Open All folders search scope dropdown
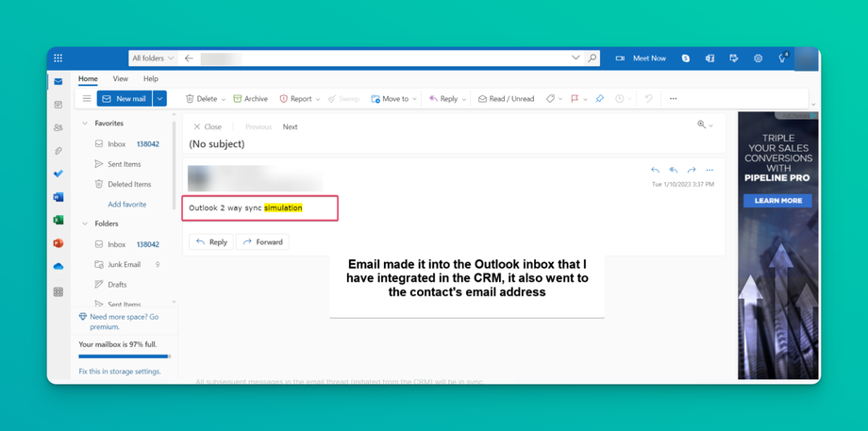Screen dimensions: 868x431 [x=153, y=58]
